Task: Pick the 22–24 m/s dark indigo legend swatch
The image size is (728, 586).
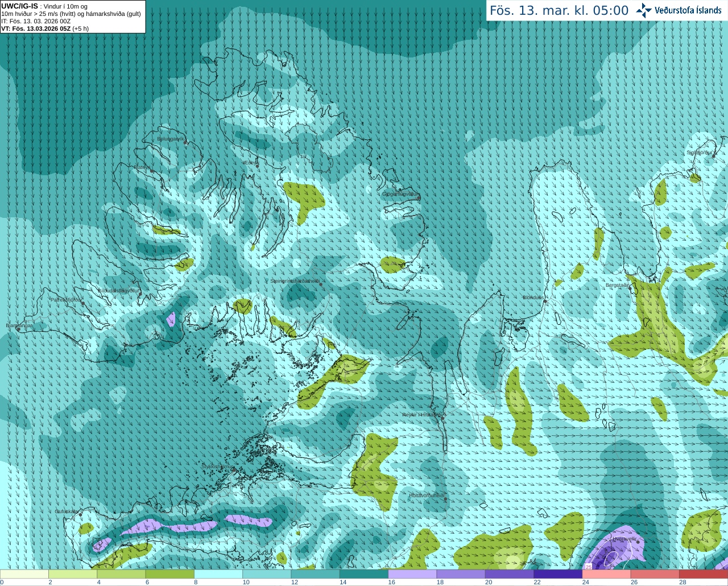Action: pyautogui.click(x=558, y=573)
